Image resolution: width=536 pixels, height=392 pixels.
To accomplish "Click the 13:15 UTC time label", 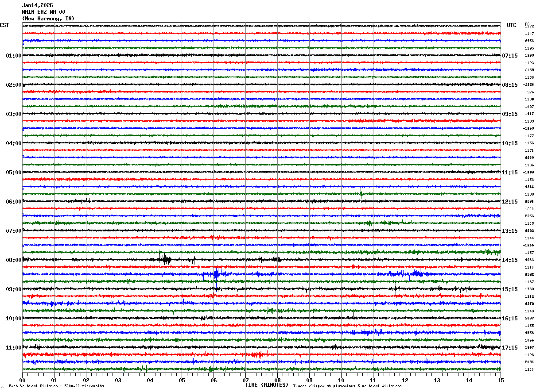I will click(510, 231).
